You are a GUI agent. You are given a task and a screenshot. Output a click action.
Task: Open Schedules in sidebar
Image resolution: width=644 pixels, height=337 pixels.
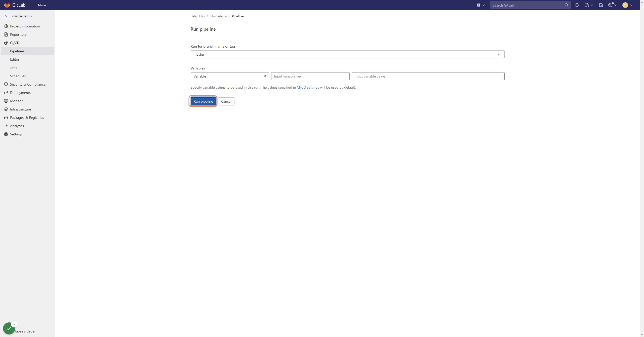click(x=28, y=76)
